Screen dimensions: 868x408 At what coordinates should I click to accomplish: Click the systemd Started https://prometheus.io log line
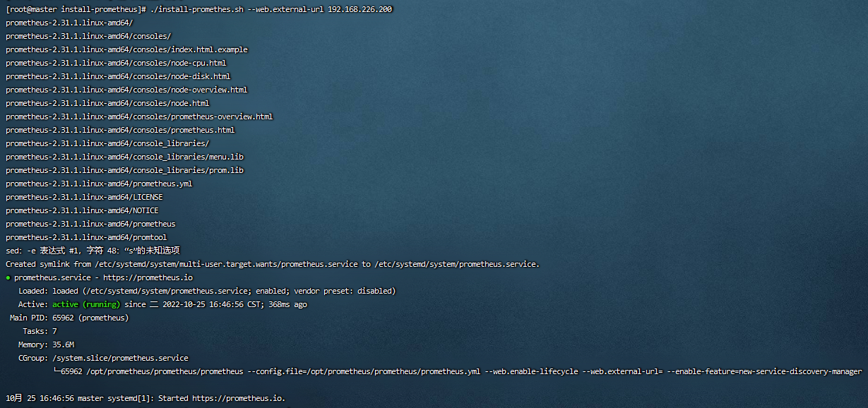click(145, 398)
